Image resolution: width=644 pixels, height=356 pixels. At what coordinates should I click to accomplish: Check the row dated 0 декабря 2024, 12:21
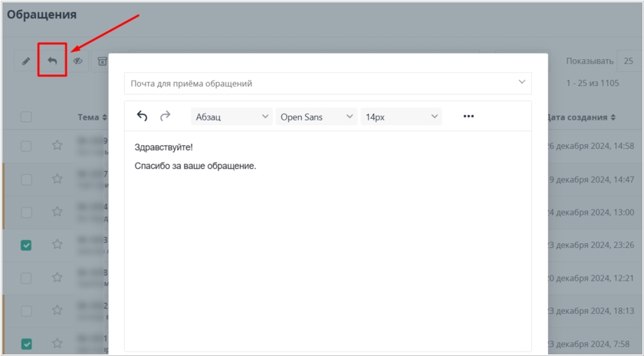coord(26,279)
